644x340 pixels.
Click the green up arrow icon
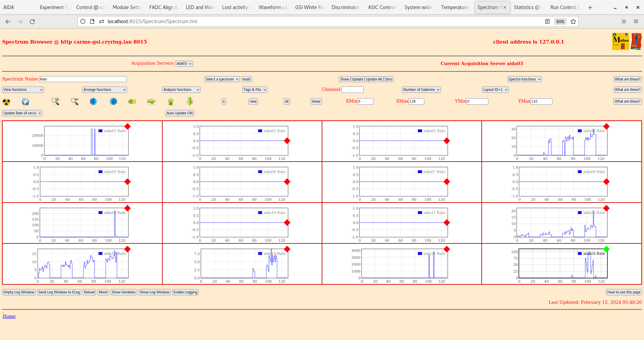[x=171, y=101]
